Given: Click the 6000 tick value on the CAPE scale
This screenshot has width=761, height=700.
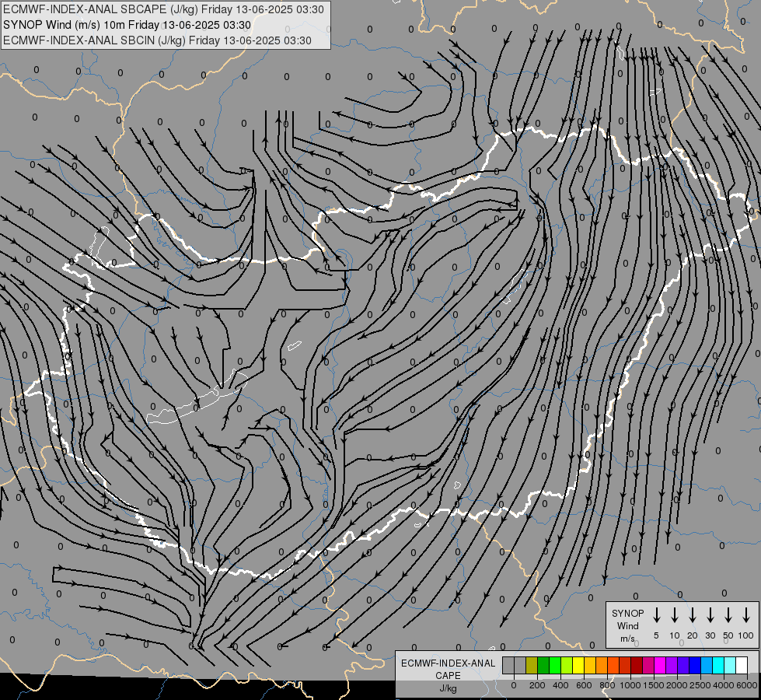Looking at the screenshot, I should (x=747, y=685).
